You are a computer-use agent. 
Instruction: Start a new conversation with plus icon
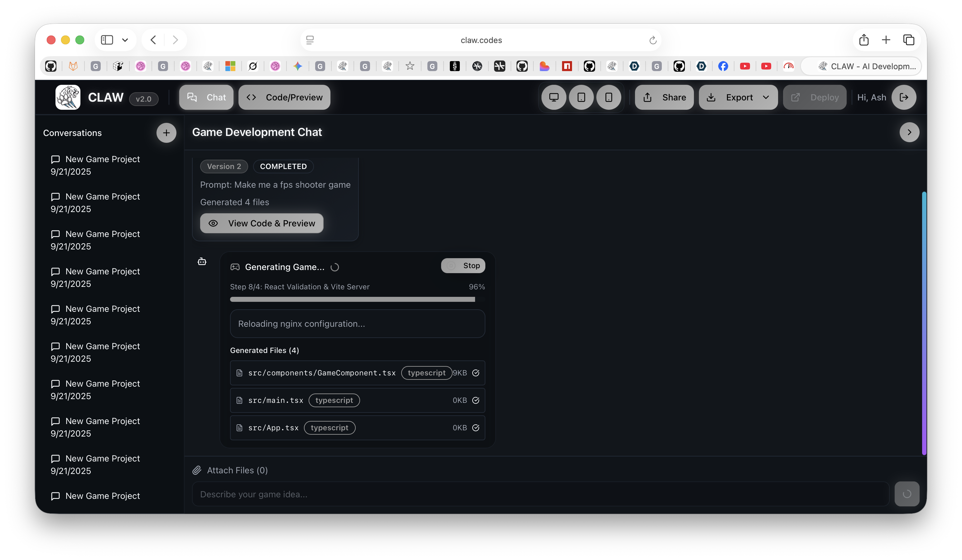pyautogui.click(x=166, y=133)
